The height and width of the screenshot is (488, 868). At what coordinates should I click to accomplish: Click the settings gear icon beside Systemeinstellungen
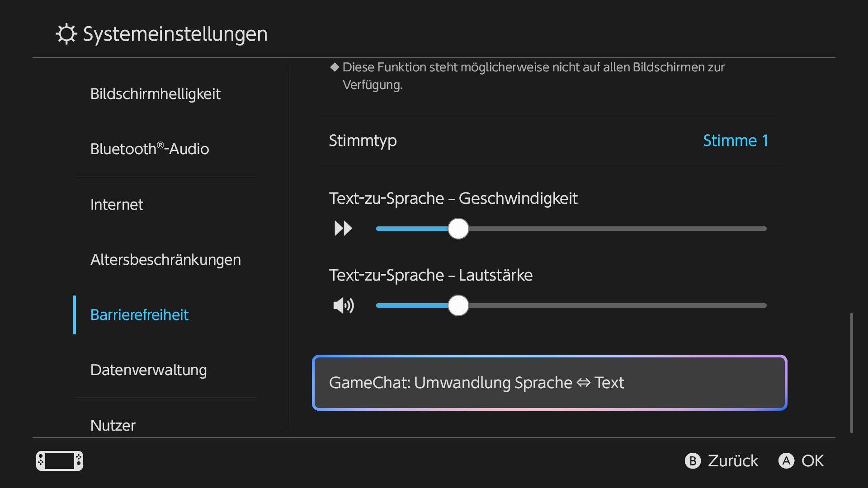tap(66, 34)
